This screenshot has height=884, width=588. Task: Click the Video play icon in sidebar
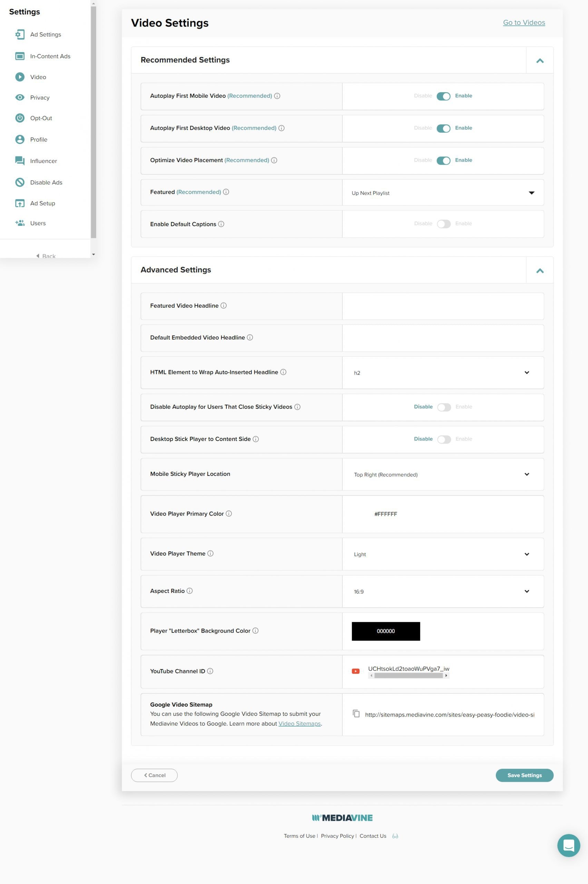point(20,77)
